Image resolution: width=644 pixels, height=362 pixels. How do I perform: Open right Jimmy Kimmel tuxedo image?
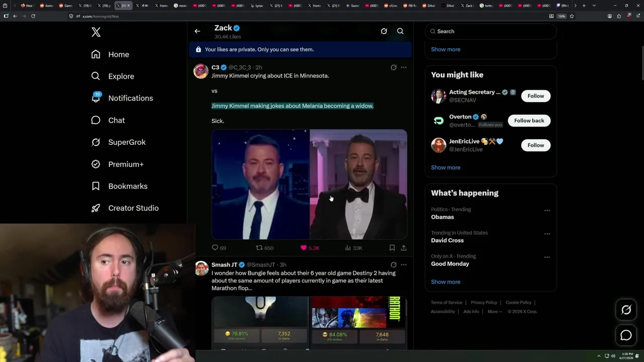pos(358,185)
